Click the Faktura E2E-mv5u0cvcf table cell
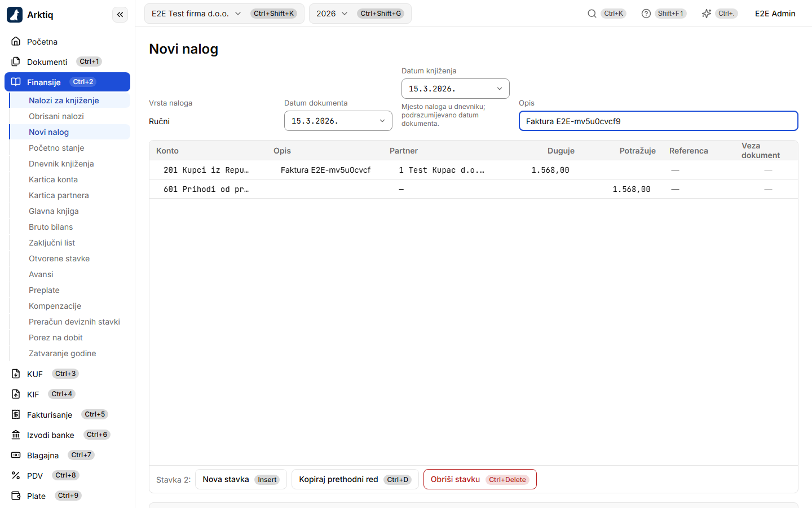 click(x=326, y=170)
